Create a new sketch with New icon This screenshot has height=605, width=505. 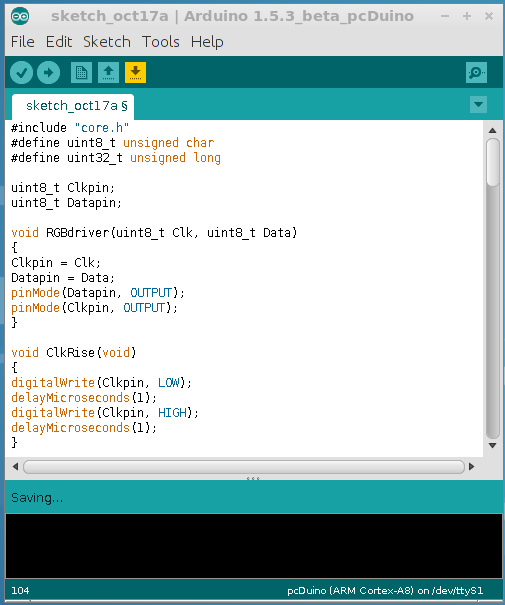(81, 73)
